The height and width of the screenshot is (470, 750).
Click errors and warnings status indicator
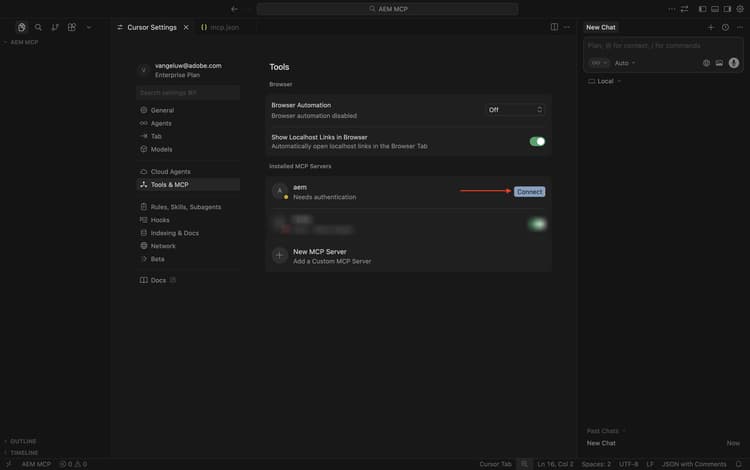[x=73, y=464]
